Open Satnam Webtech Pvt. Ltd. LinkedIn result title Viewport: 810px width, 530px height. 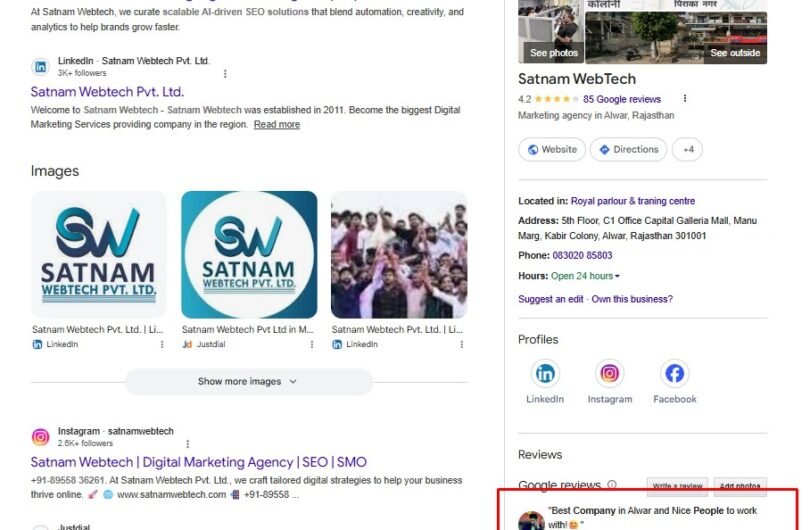(107, 92)
